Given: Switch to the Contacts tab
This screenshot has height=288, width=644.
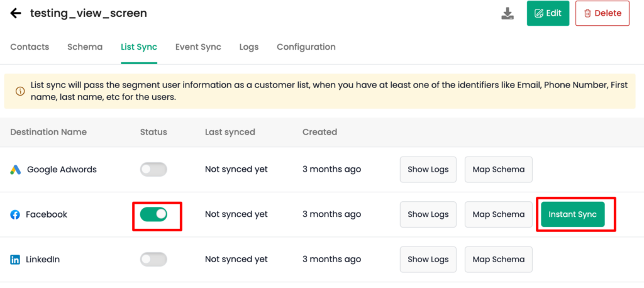Looking at the screenshot, I should pyautogui.click(x=30, y=47).
